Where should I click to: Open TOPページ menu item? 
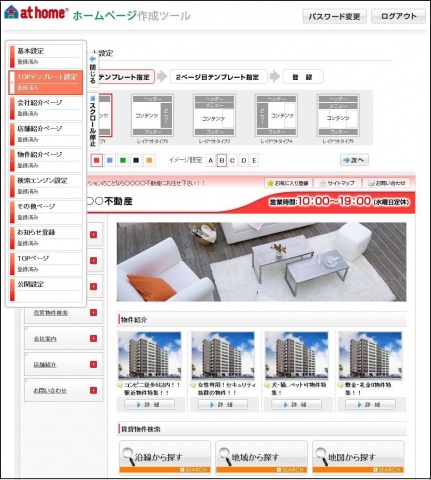click(46, 264)
